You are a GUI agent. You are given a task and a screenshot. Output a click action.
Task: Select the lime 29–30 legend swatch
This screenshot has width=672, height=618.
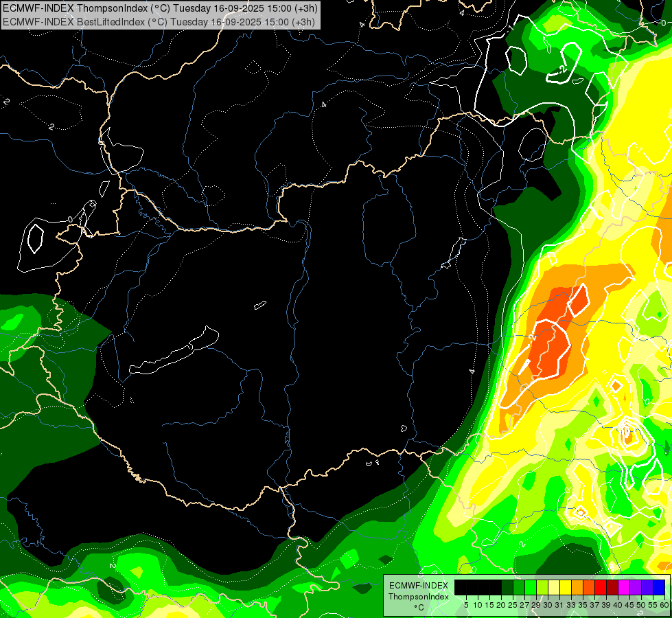point(542,587)
